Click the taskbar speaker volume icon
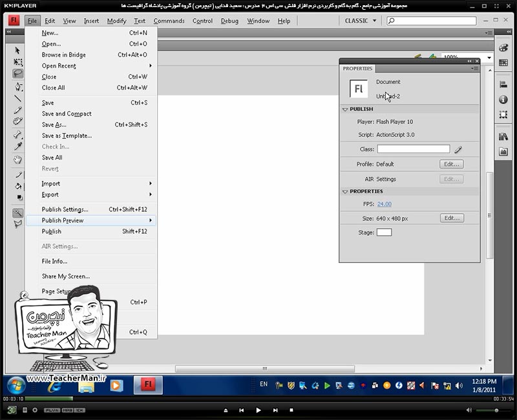The image size is (517, 420). [x=459, y=385]
